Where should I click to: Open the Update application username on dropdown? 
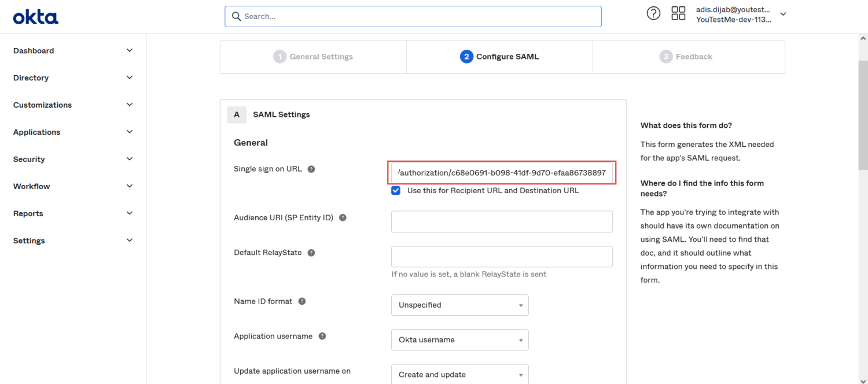pyautogui.click(x=459, y=374)
